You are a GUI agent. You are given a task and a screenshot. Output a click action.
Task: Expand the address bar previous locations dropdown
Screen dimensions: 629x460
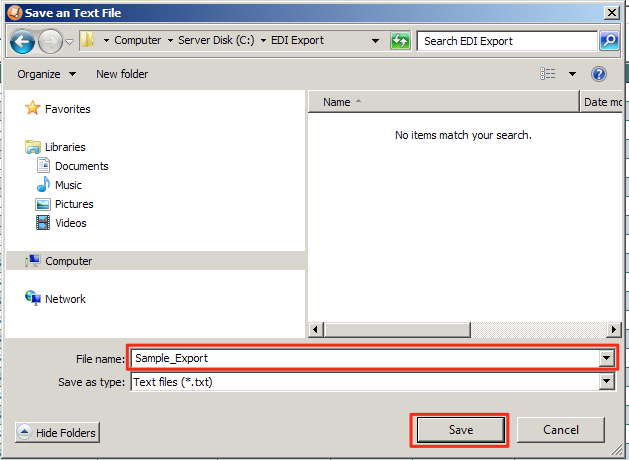pyautogui.click(x=375, y=41)
